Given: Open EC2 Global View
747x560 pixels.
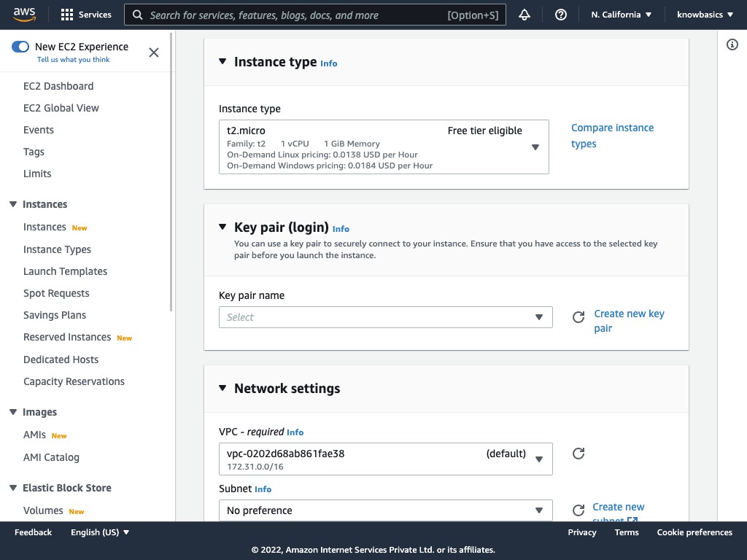Looking at the screenshot, I should 61,108.
